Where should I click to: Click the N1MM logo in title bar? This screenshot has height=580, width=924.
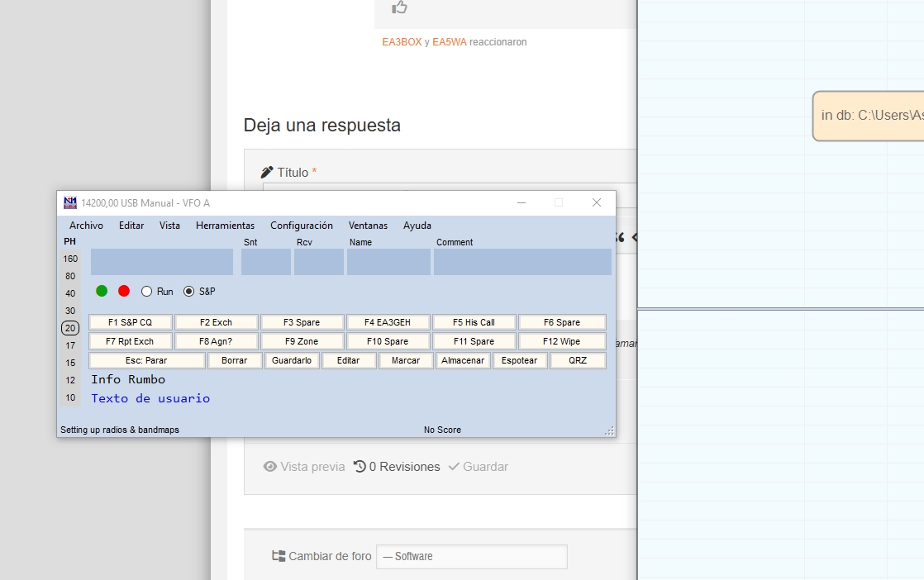70,203
